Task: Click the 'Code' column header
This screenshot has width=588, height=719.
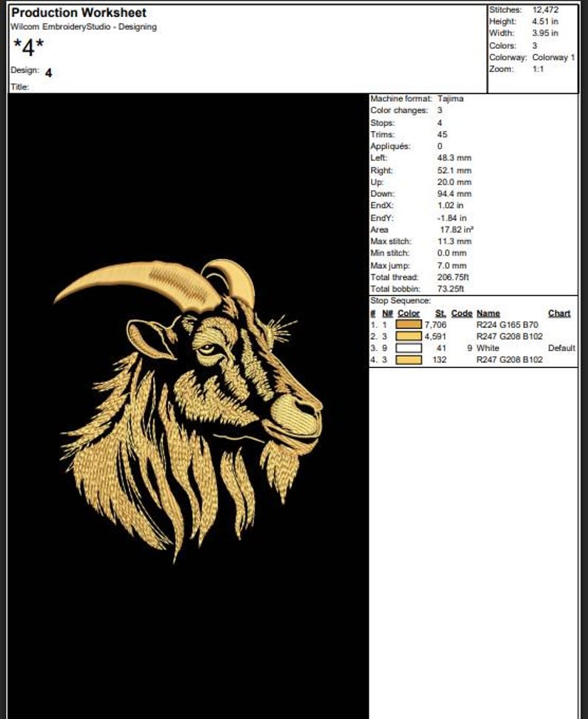Action: 461,313
